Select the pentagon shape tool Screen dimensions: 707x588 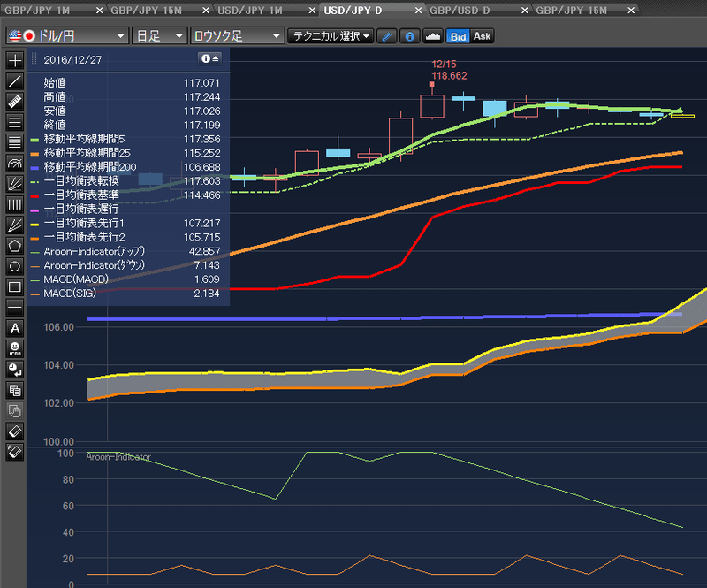click(x=15, y=246)
